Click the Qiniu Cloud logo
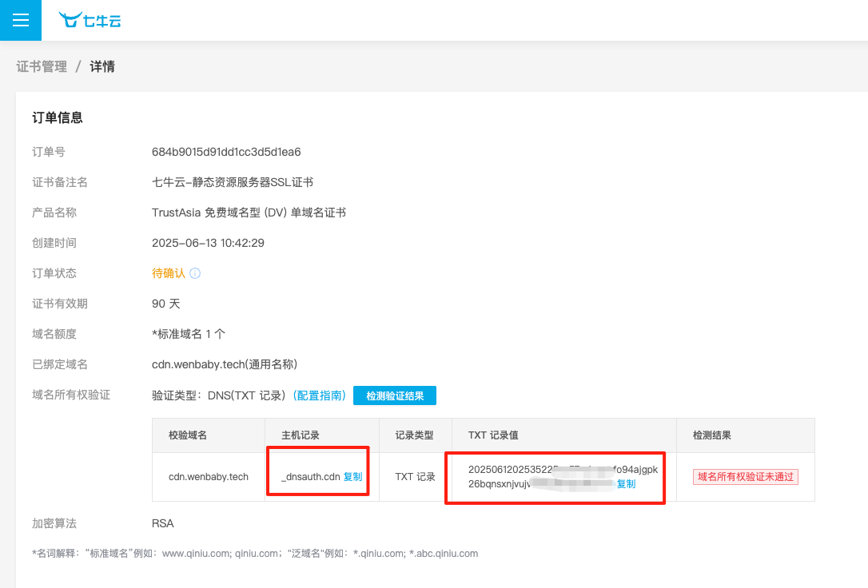Viewport: 868px width, 588px height. coord(90,21)
